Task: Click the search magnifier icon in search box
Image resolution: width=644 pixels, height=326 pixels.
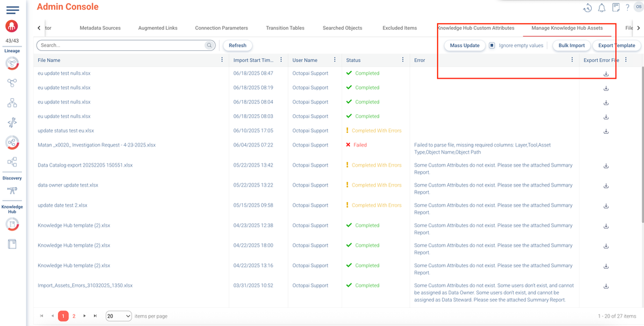Action: 210,46
